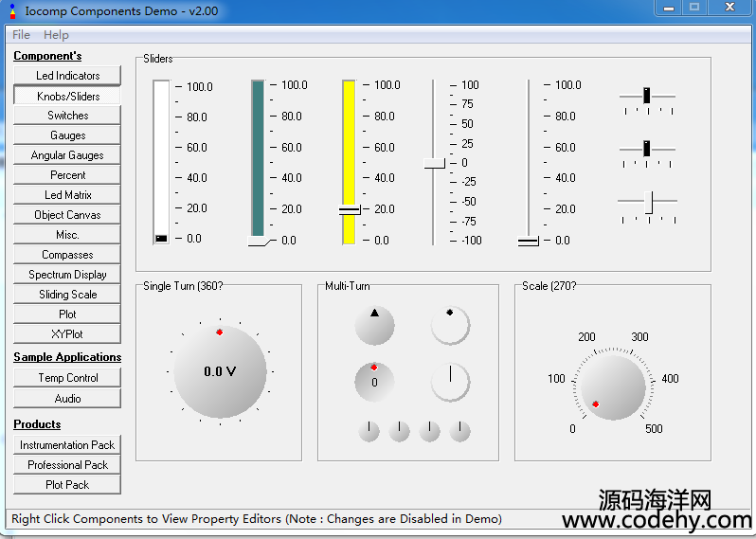
Task: Click the yellow slider's double-line pointer
Action: (x=350, y=210)
